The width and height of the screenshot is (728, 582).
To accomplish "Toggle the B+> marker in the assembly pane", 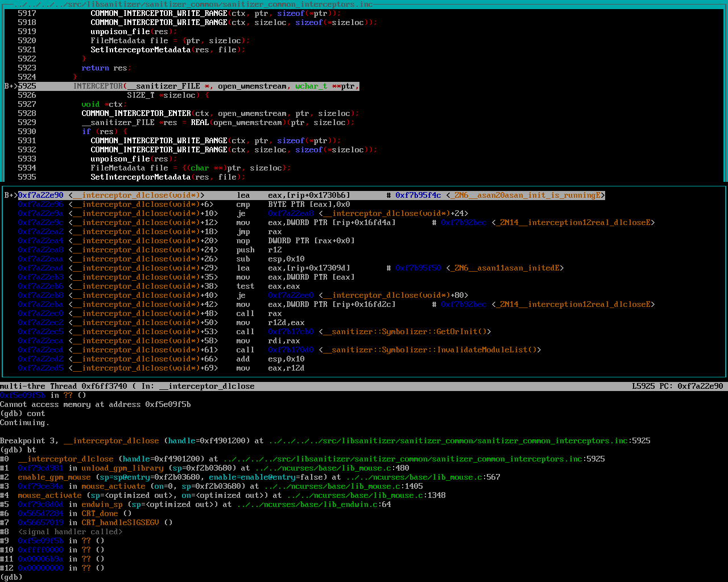I will pos(11,196).
